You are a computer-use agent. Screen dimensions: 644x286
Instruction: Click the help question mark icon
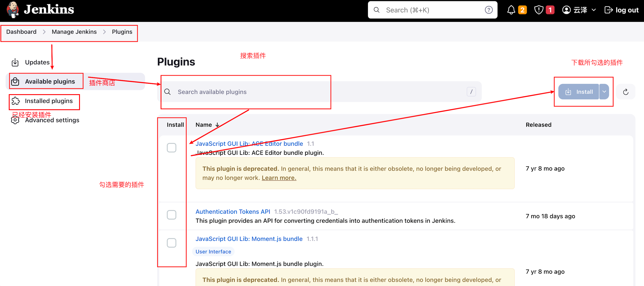[488, 10]
